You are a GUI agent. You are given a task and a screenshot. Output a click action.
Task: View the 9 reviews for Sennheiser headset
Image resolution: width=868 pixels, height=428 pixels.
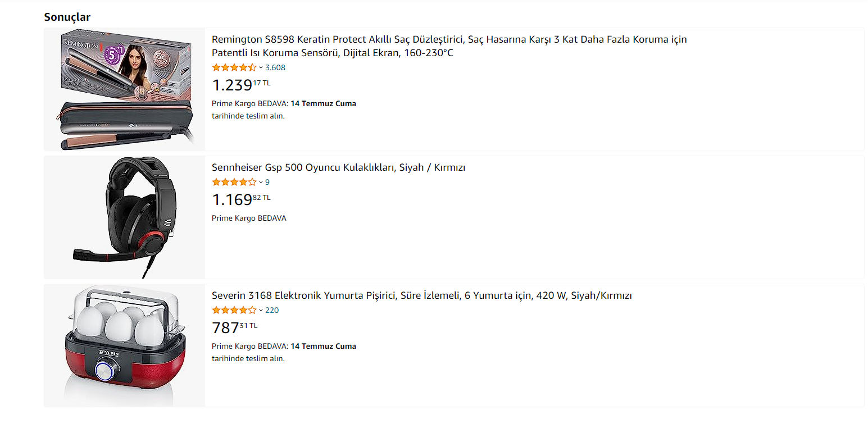pos(267,182)
